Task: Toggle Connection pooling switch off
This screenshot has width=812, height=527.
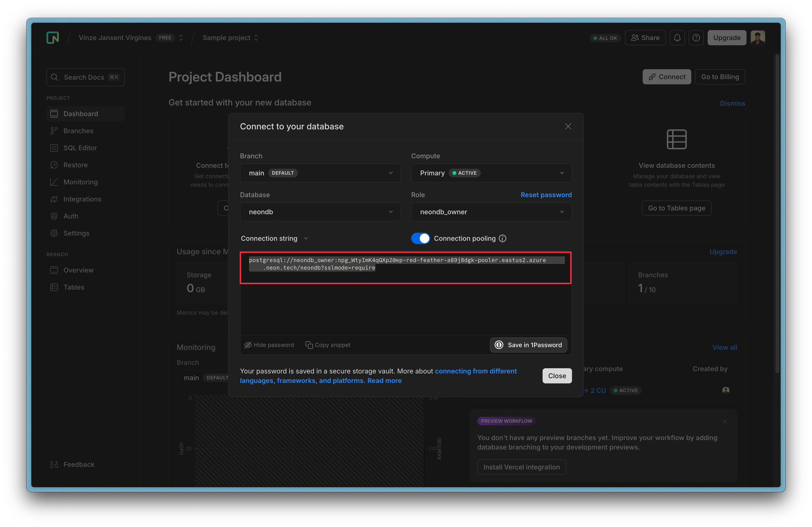Action: tap(420, 238)
